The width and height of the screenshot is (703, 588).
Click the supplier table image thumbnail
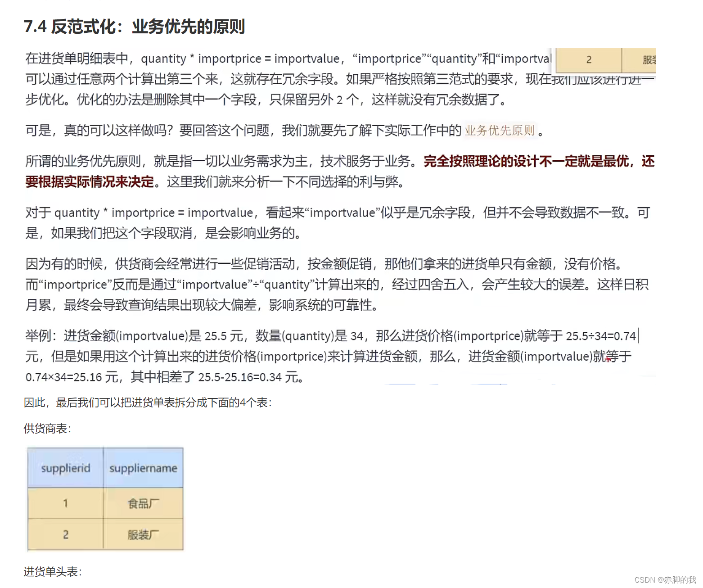[x=105, y=499]
